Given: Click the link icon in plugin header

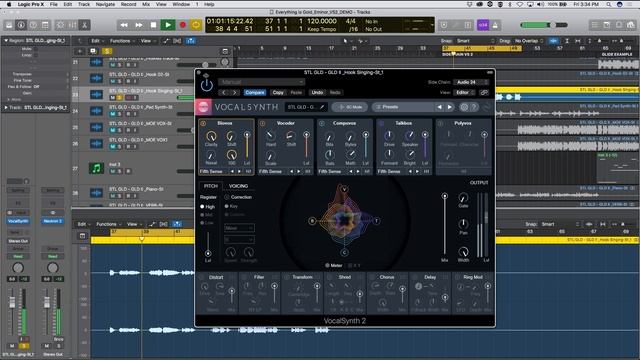Looking at the screenshot, I should pyautogui.click(x=484, y=92).
